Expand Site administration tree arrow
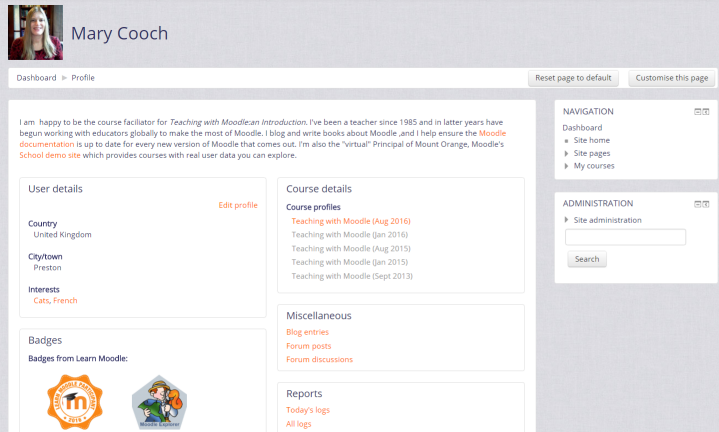 tap(566, 220)
